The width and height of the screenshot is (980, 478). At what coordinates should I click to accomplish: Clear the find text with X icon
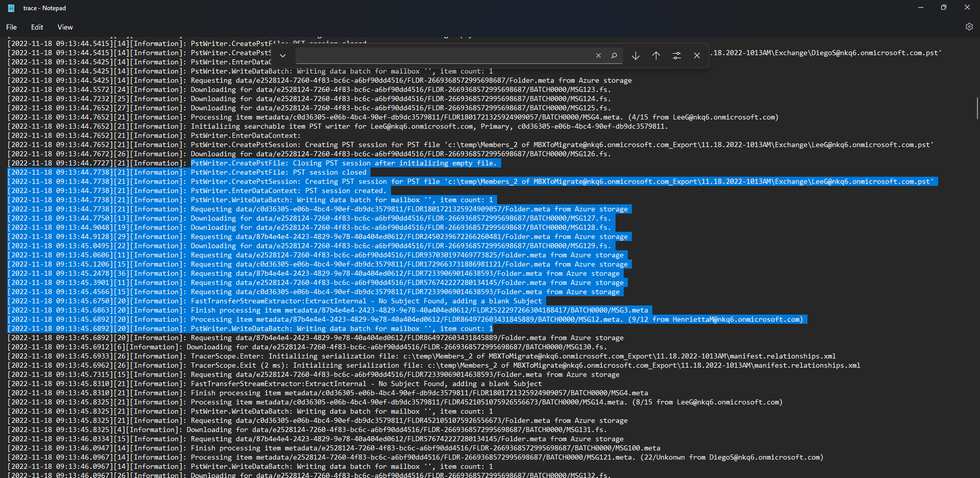click(x=598, y=56)
